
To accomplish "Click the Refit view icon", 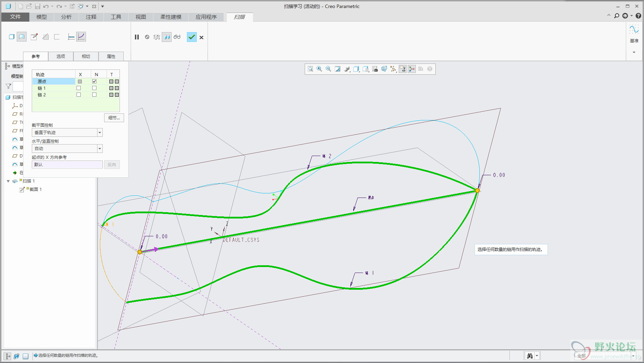I will click(310, 69).
